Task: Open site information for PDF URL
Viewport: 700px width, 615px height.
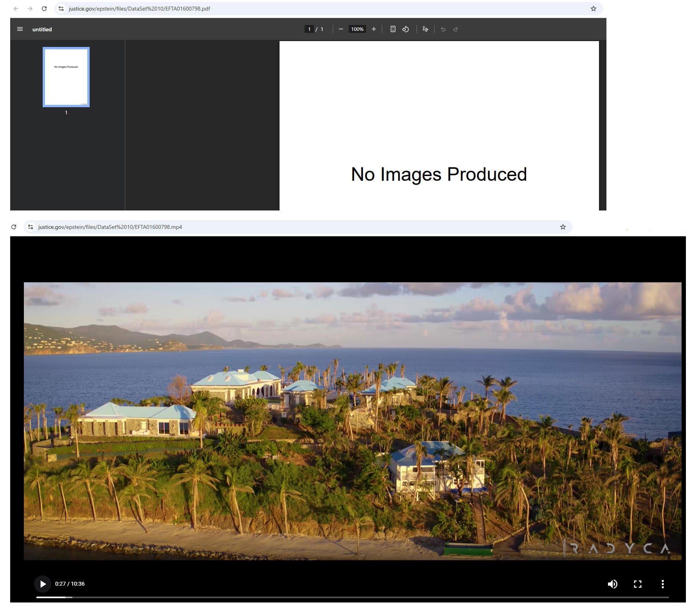Action: click(x=61, y=9)
